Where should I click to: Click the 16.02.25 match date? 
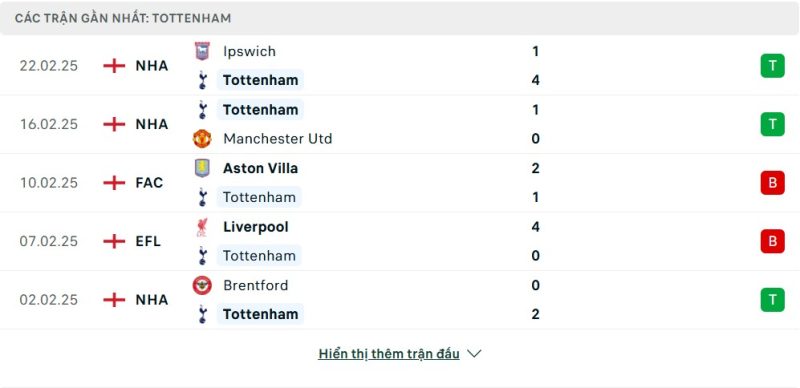point(49,125)
